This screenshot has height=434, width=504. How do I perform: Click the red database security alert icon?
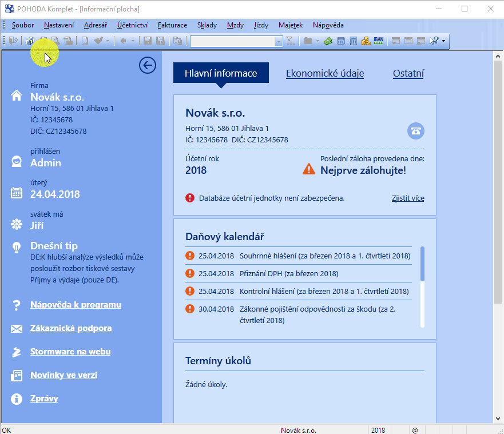190,198
